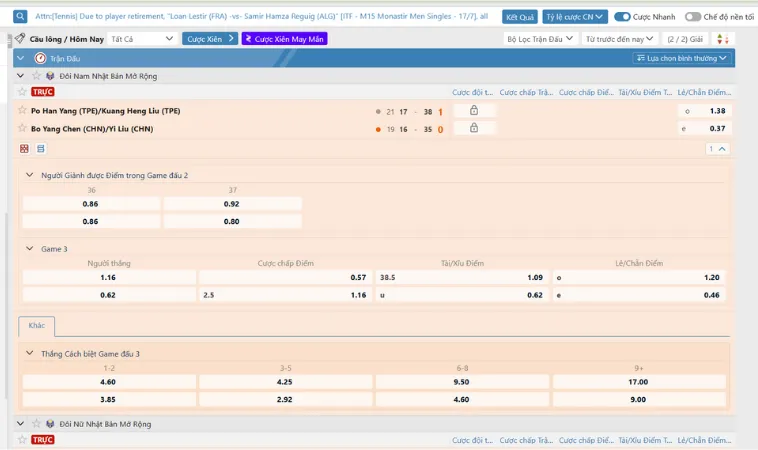Screen dimensions: 758x450
Task: Open the Bộ Lọc Trận Đấu filter dropdown
Action: point(540,38)
